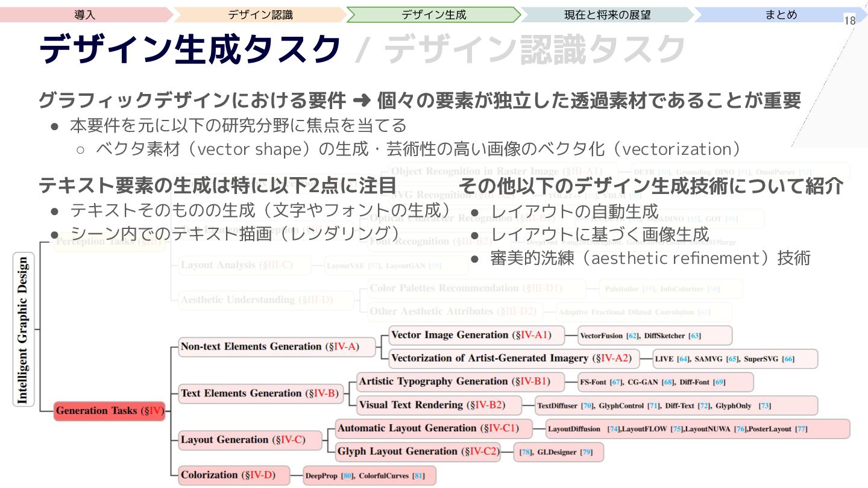Click faded Other Aesthetic Attributes (§III-D2) node
868x488 pixels.
(x=455, y=312)
